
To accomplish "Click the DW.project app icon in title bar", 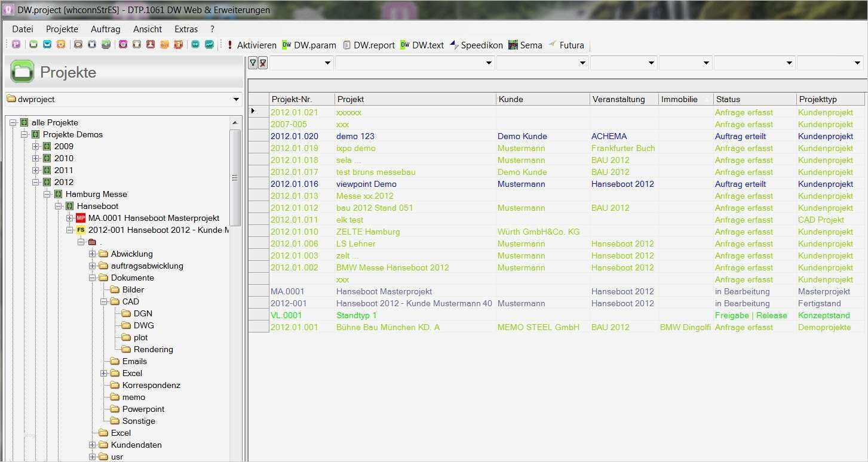I will [x=8, y=10].
